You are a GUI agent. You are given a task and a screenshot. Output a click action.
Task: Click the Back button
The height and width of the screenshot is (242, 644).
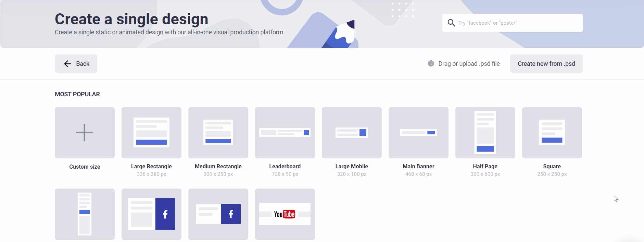coord(76,64)
